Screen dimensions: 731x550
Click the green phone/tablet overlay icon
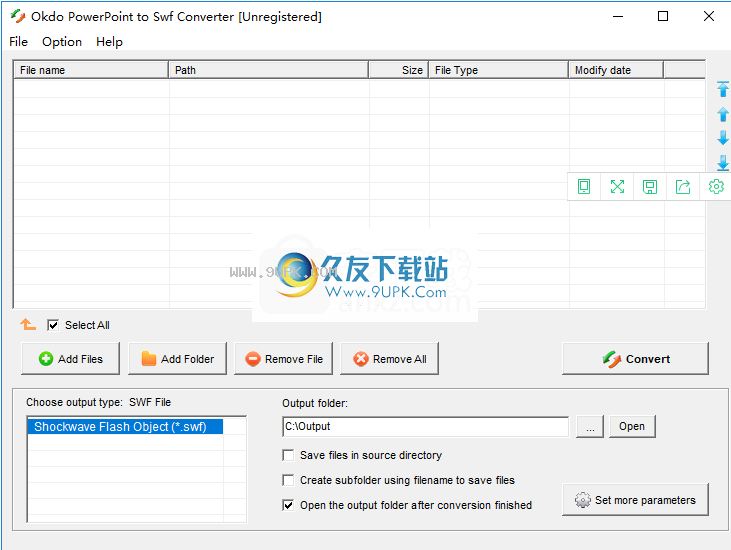point(584,186)
